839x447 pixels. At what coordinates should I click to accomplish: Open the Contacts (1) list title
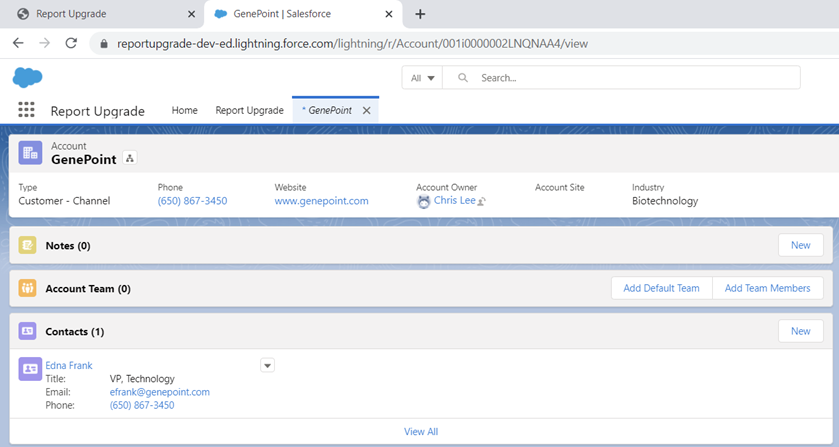tap(75, 331)
